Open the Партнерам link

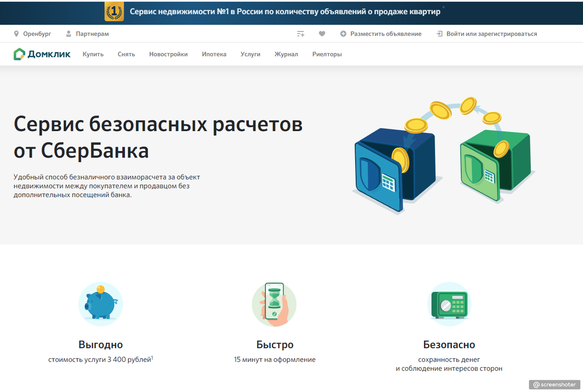coord(92,34)
